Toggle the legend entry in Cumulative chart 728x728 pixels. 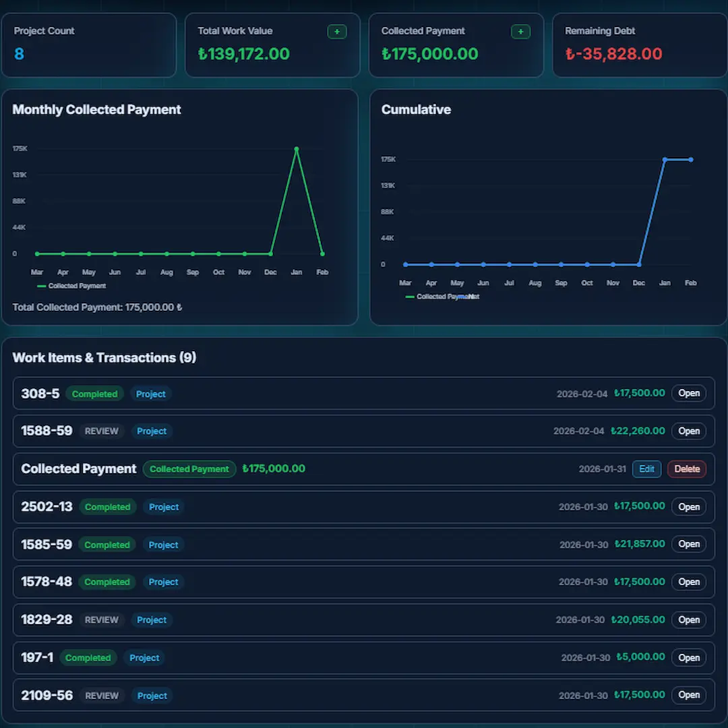pyautogui.click(x=442, y=297)
